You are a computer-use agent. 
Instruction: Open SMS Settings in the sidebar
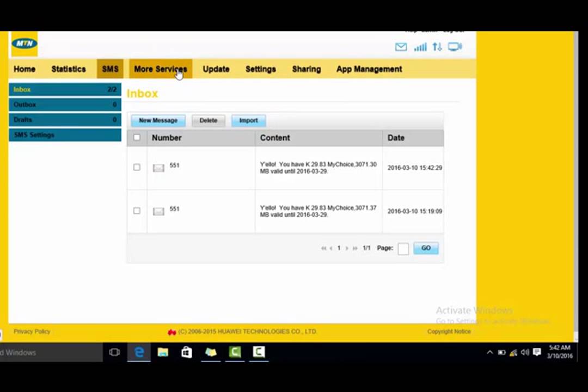65,134
